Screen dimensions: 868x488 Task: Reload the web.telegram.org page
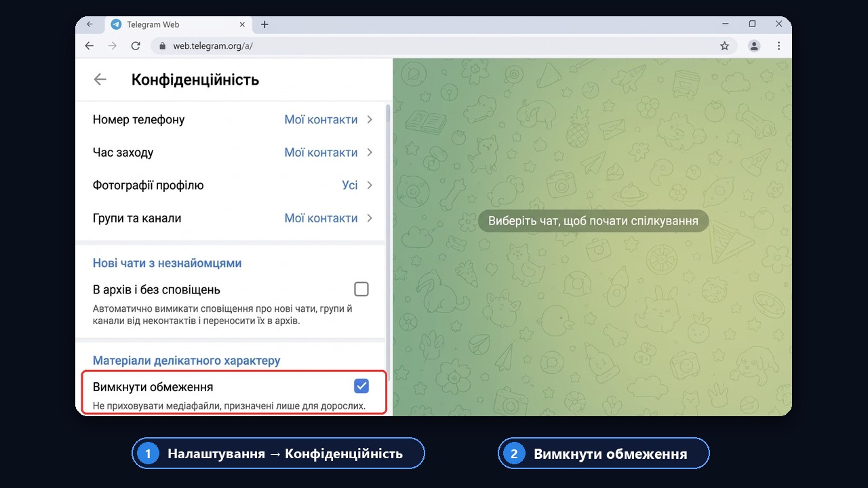tap(136, 45)
